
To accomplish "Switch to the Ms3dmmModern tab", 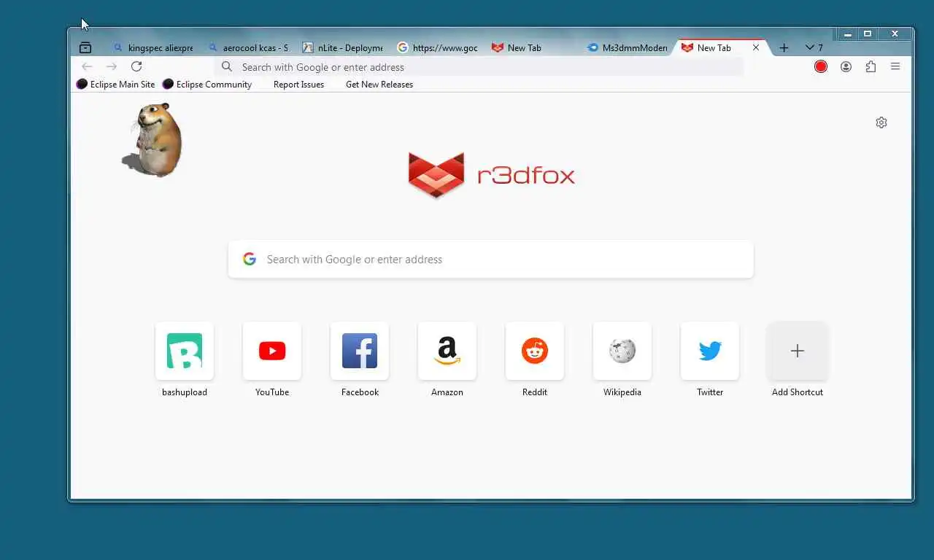I will pyautogui.click(x=627, y=48).
